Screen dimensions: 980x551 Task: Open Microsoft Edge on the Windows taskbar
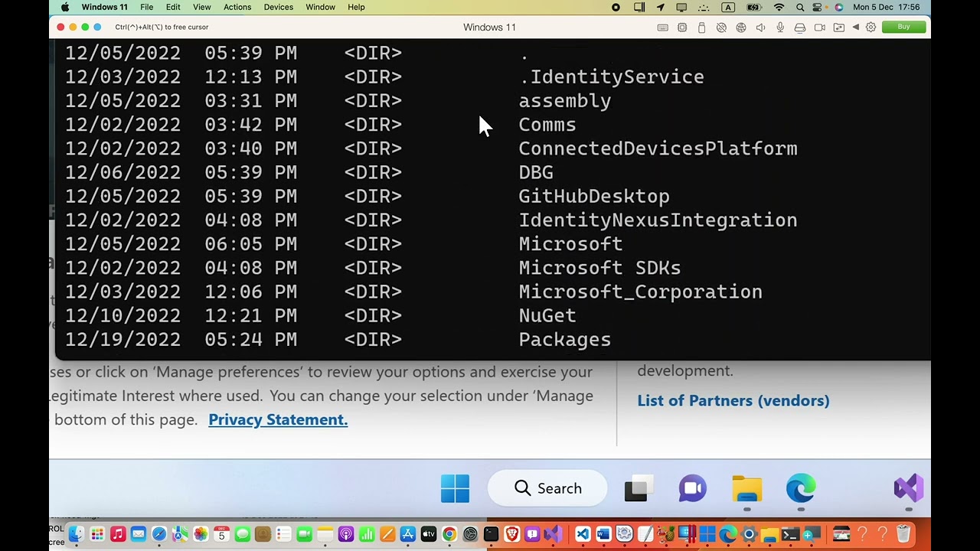point(801,488)
